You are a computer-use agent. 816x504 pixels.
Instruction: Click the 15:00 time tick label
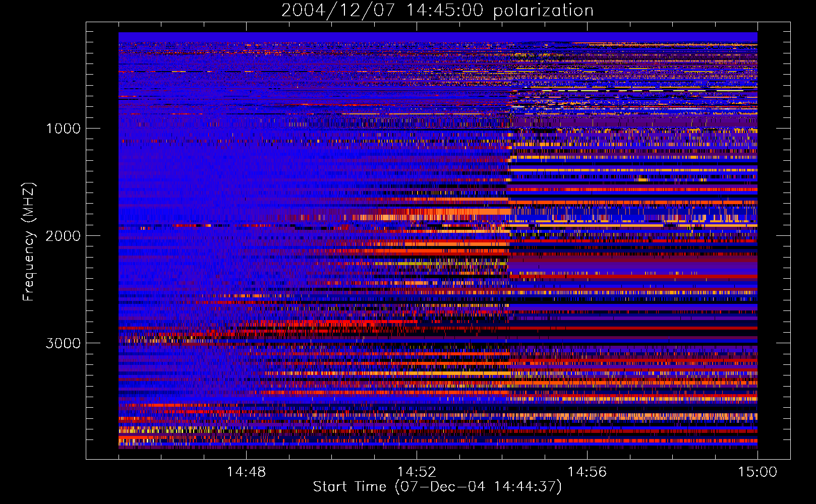click(757, 472)
